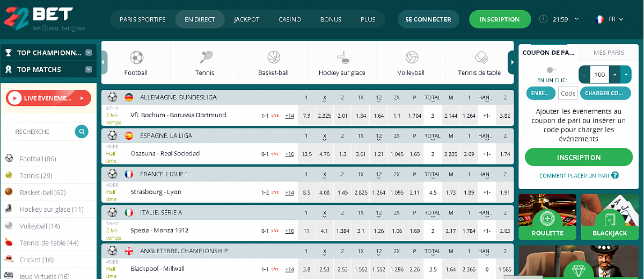Open the FR language dropdown

click(616, 19)
